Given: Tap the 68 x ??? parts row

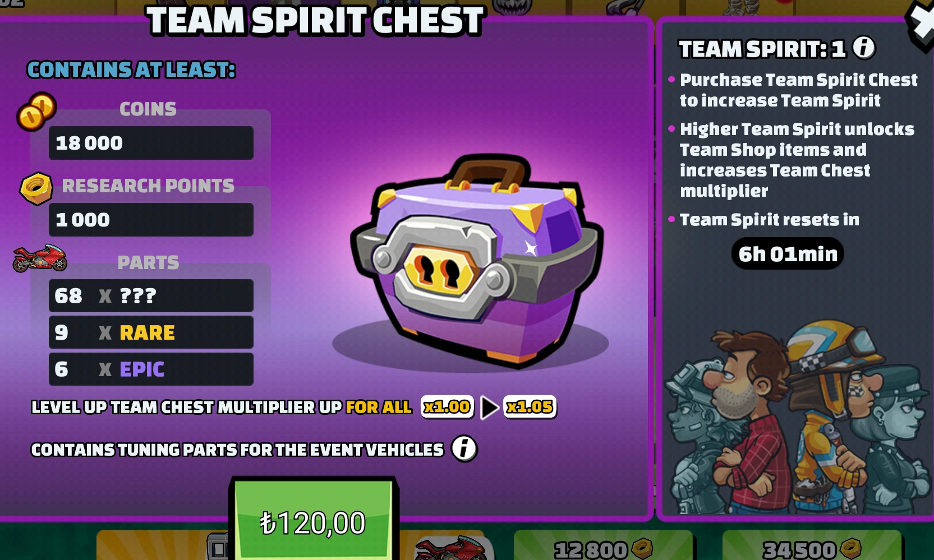Looking at the screenshot, I should click(x=151, y=295).
